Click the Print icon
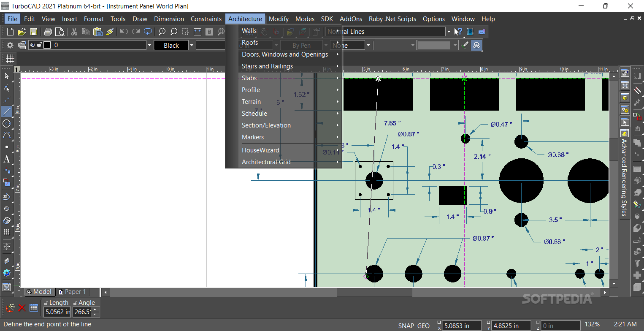 tap(48, 32)
